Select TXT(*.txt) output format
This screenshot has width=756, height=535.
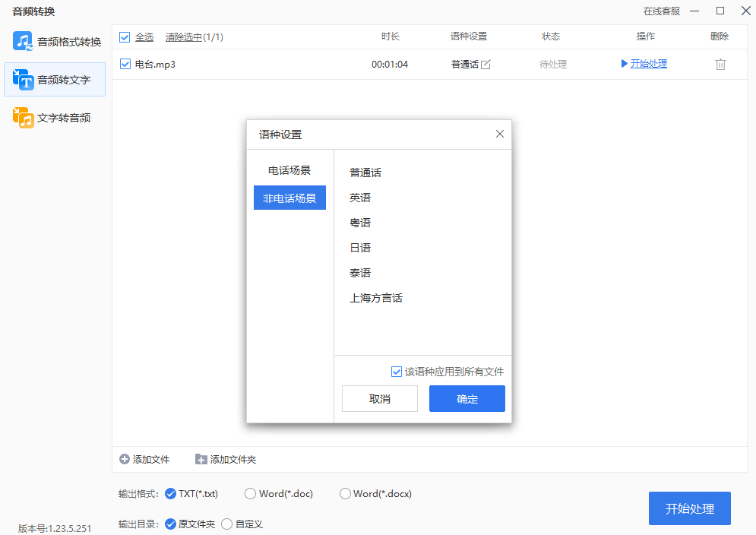point(170,493)
